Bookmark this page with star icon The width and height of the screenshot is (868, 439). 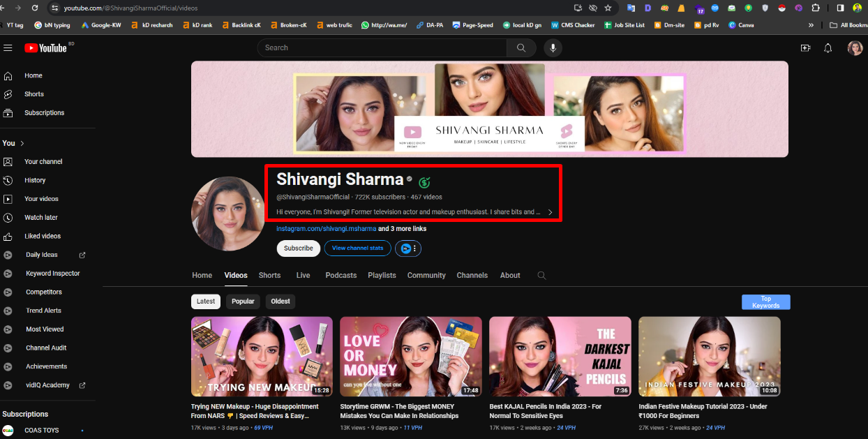click(x=608, y=8)
